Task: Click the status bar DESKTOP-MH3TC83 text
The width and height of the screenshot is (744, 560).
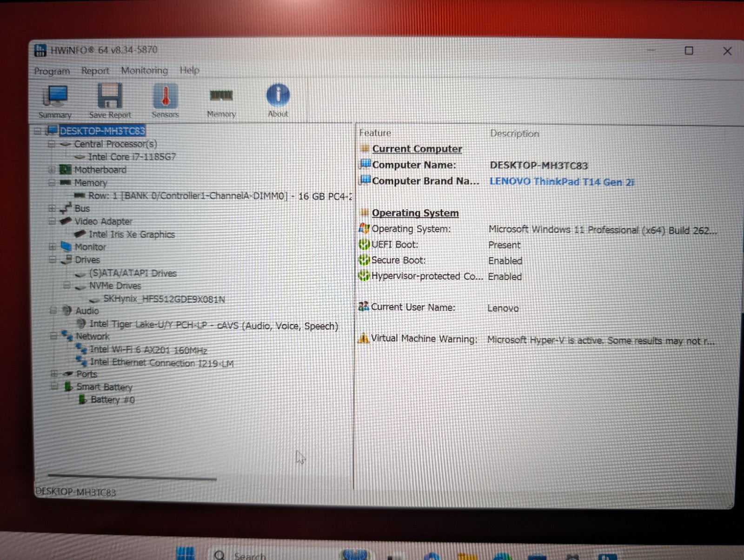Action: click(x=76, y=492)
